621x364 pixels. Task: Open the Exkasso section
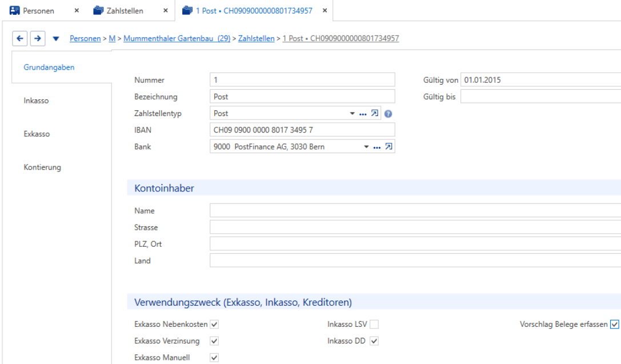click(37, 134)
